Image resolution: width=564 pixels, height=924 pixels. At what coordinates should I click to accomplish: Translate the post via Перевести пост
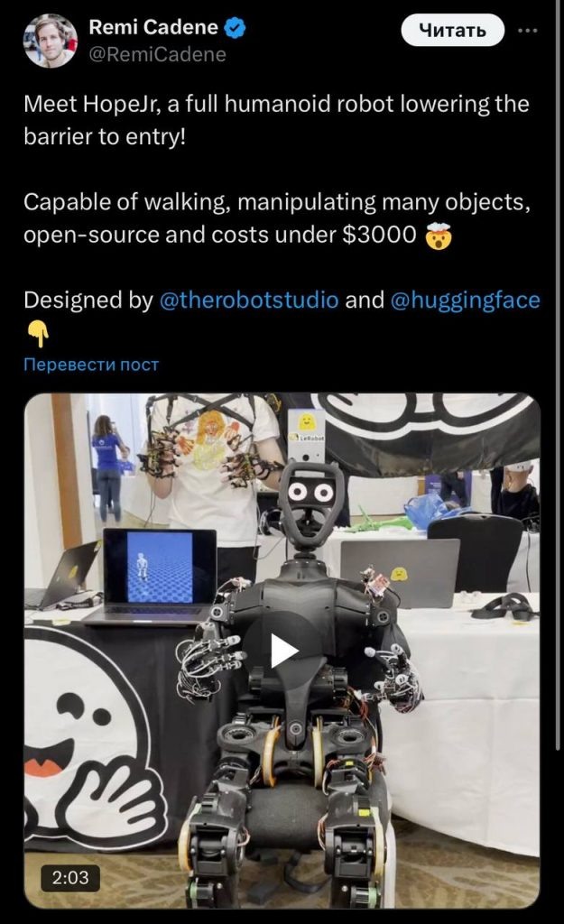(91, 365)
